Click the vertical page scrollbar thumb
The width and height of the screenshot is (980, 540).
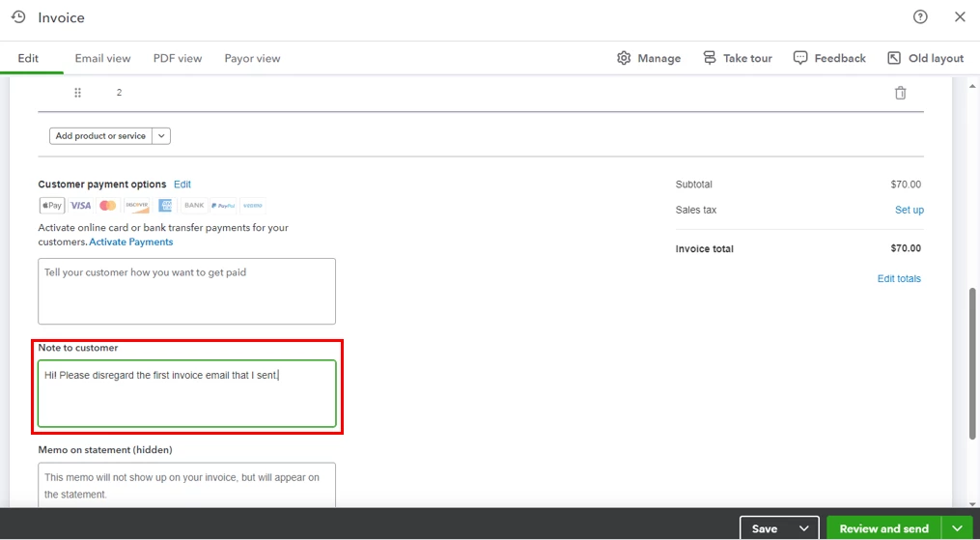tap(973, 363)
